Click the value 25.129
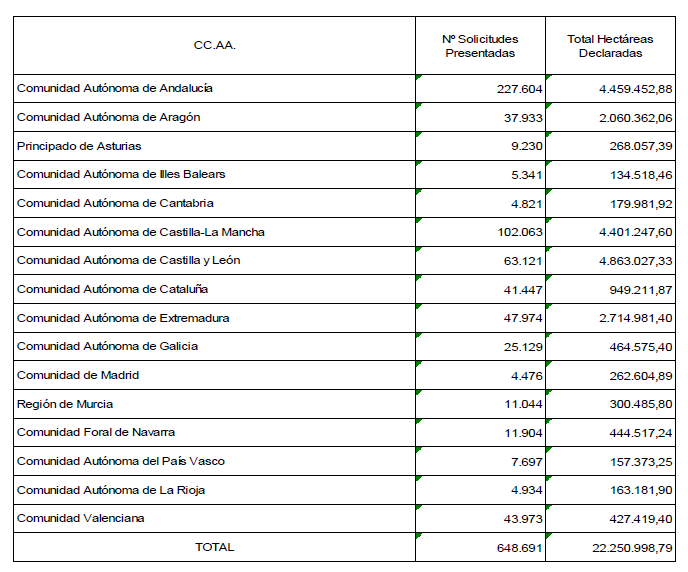 (x=523, y=347)
